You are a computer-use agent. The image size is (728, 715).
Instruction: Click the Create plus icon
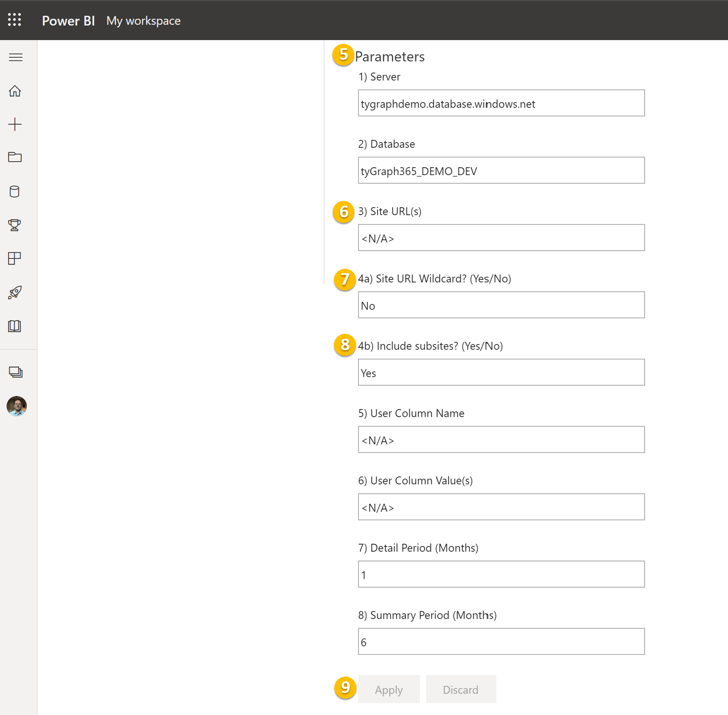coord(15,124)
